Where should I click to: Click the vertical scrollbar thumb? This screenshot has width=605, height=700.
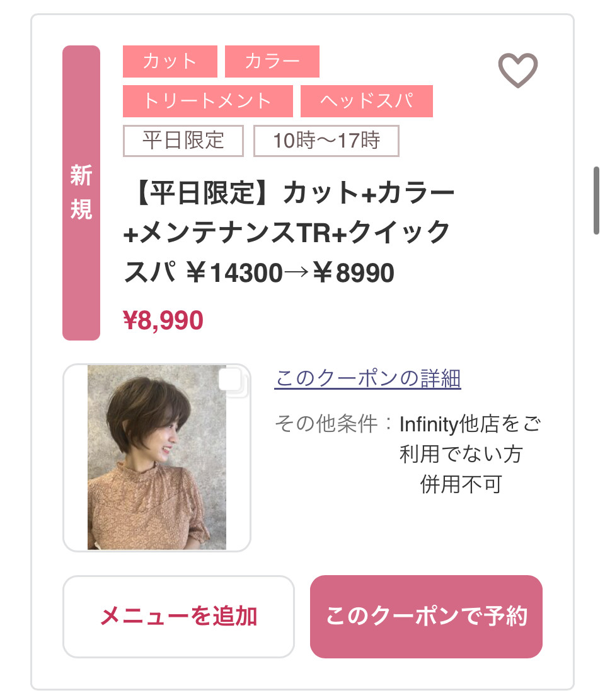pos(596,201)
